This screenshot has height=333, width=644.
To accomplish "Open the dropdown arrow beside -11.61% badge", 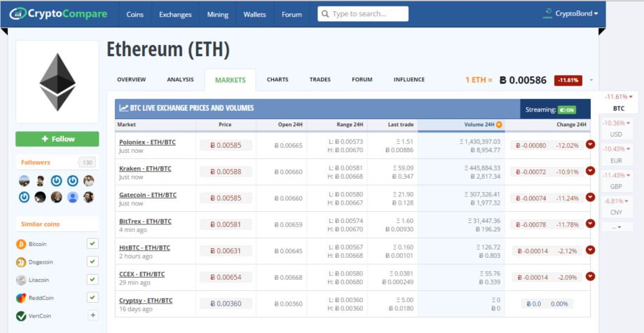I will (x=591, y=80).
